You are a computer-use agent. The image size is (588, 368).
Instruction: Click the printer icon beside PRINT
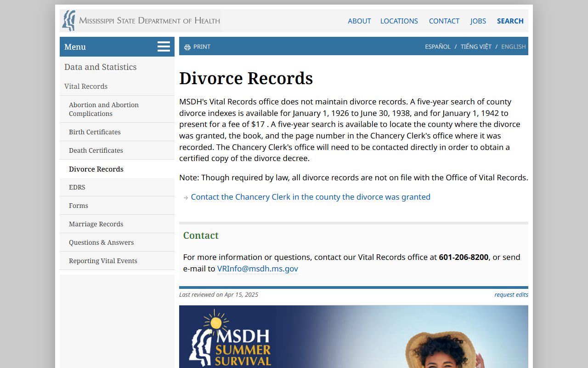click(x=187, y=47)
